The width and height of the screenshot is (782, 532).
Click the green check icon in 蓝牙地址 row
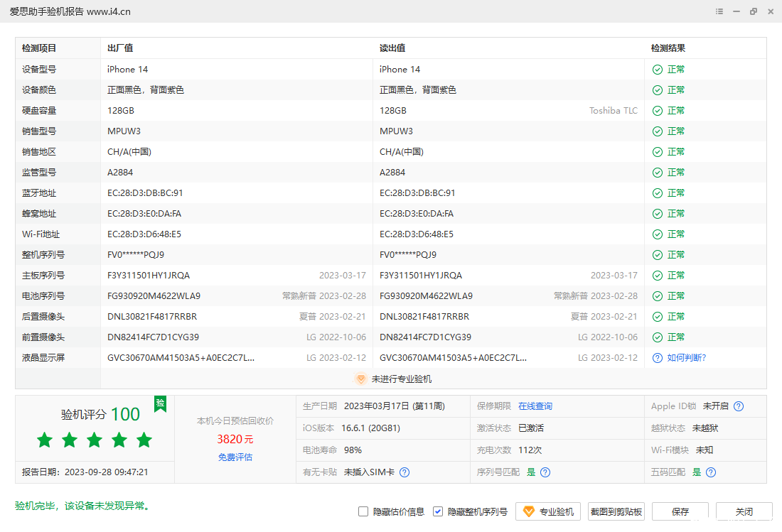(x=658, y=193)
